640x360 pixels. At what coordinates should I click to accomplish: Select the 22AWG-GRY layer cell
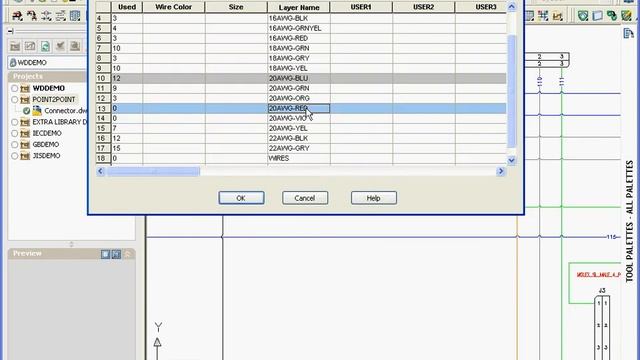[x=299, y=148]
